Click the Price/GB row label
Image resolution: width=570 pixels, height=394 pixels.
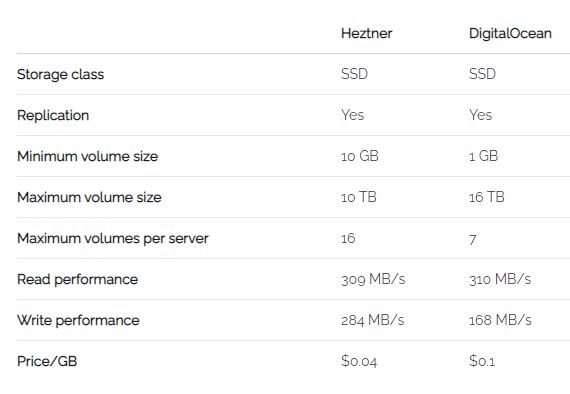[47, 361]
